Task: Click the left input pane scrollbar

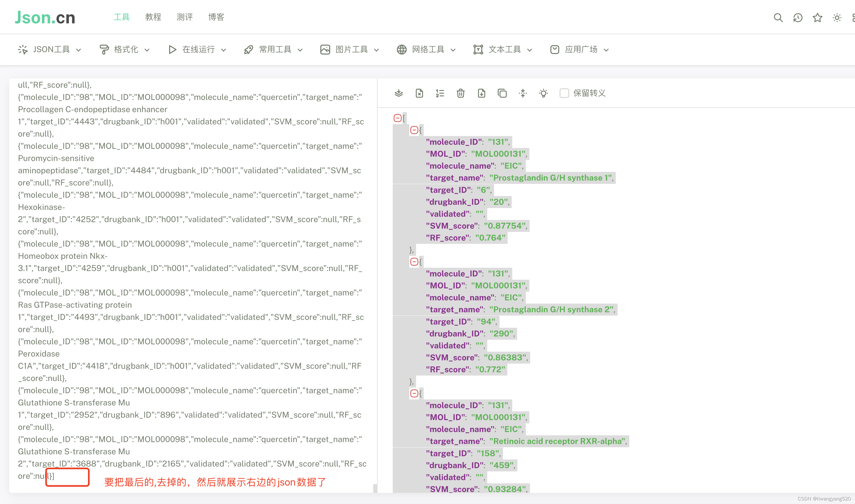Action: tap(375, 488)
